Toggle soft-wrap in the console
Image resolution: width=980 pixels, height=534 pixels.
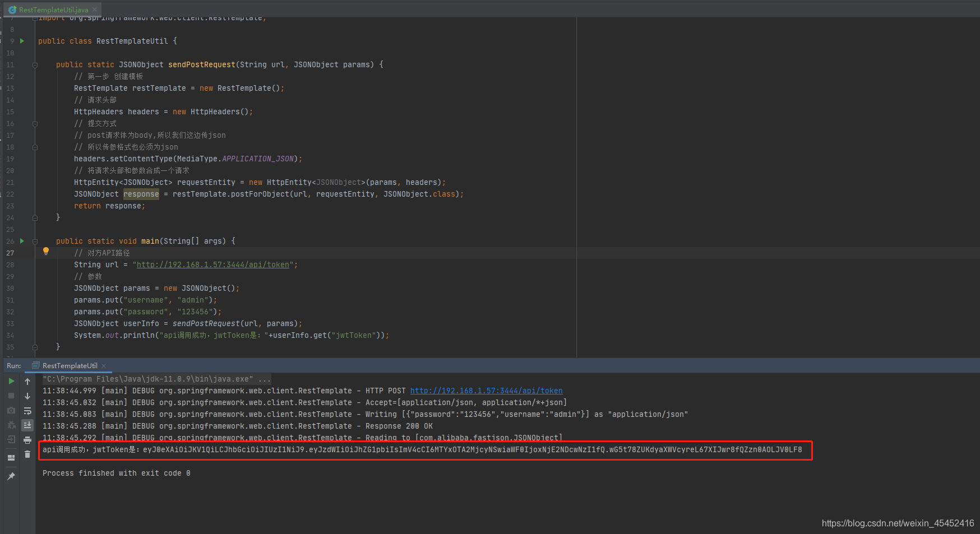[x=27, y=411]
